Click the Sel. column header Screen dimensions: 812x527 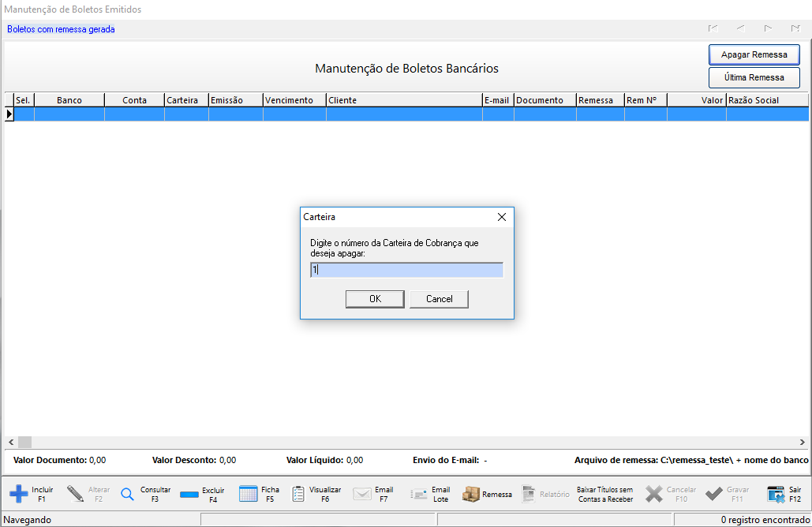(24, 100)
